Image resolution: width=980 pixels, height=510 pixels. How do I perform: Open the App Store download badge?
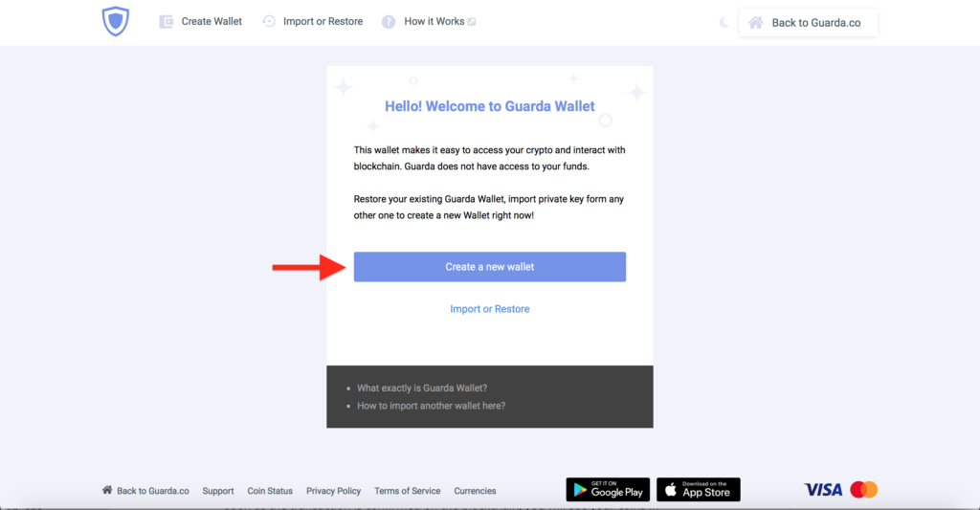698,489
